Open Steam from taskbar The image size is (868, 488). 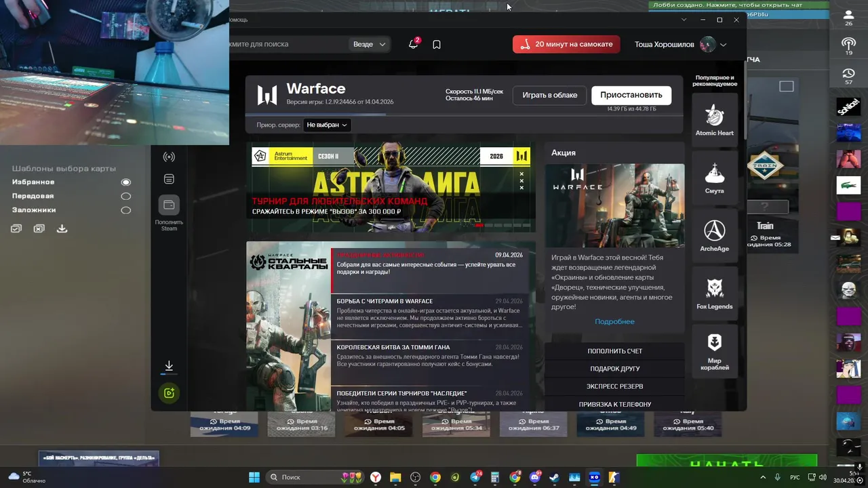[555, 477]
